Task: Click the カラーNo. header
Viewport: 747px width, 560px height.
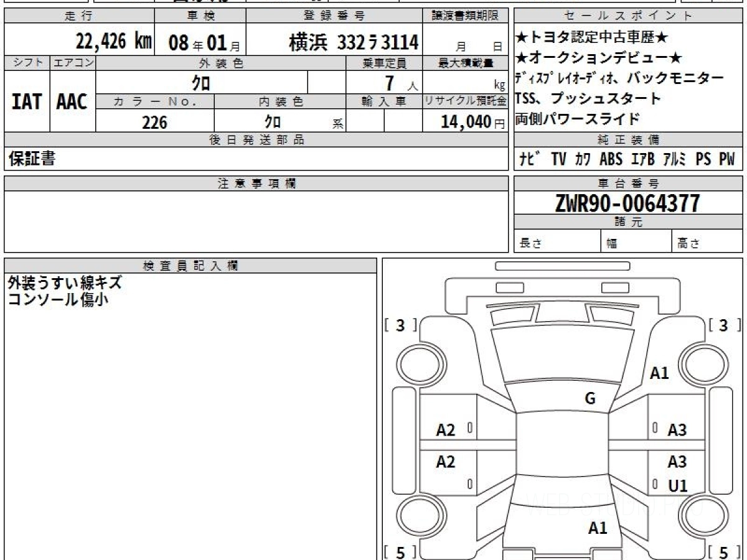Action: point(155,101)
